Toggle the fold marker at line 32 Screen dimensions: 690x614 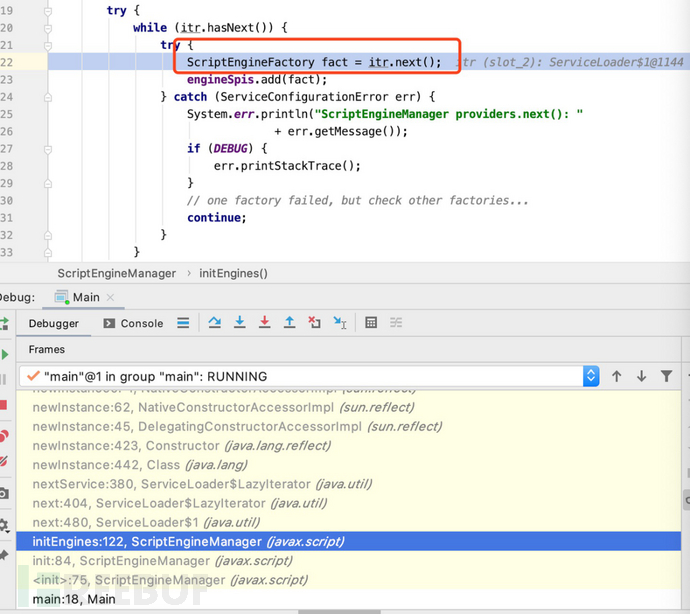pos(48,235)
